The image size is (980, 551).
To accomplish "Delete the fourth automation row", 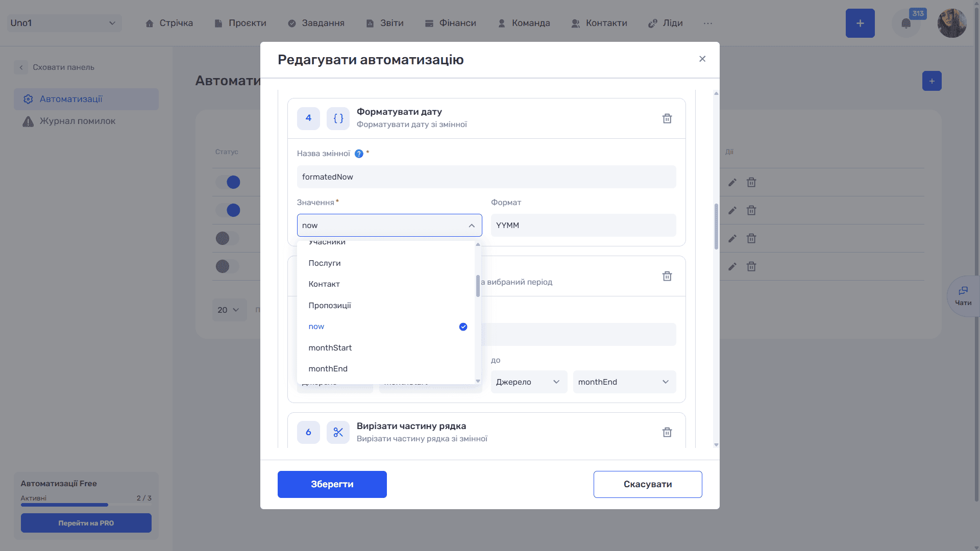I will [751, 266].
